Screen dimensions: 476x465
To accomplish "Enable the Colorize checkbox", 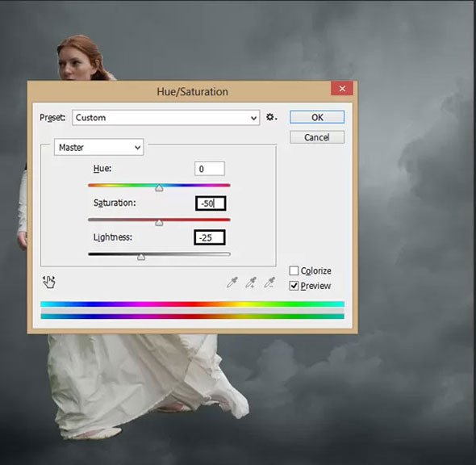I will point(294,270).
